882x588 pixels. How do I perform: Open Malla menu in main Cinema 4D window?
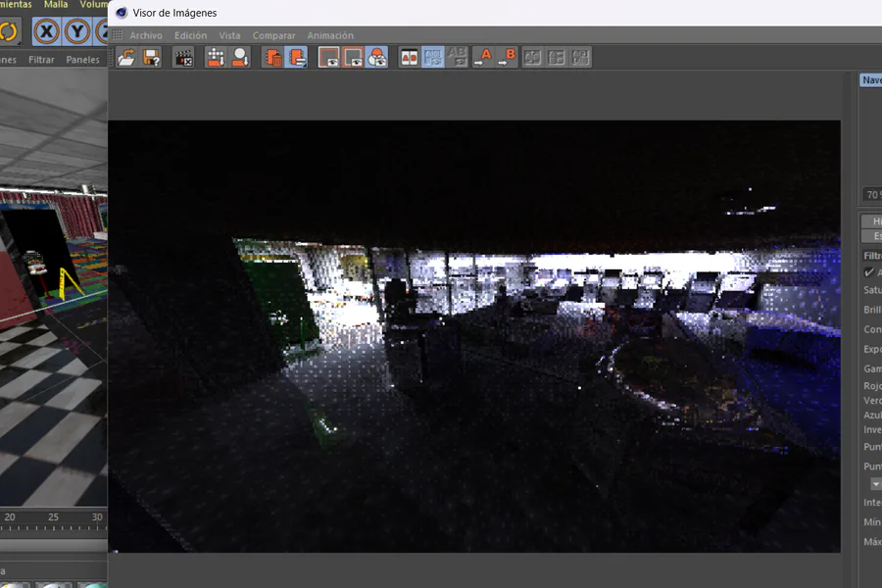(56, 5)
